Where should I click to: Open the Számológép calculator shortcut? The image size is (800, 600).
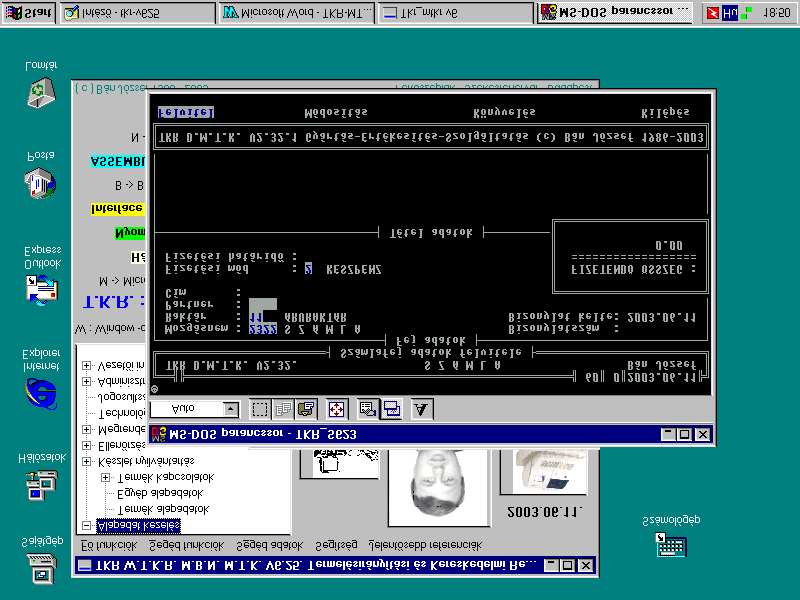[x=670, y=545]
